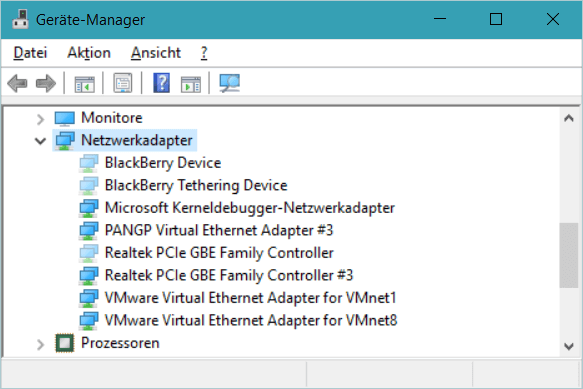The image size is (583, 389).
Task: Select VMware Virtual Ethernet Adapter for VMnet8
Action: click(x=251, y=320)
